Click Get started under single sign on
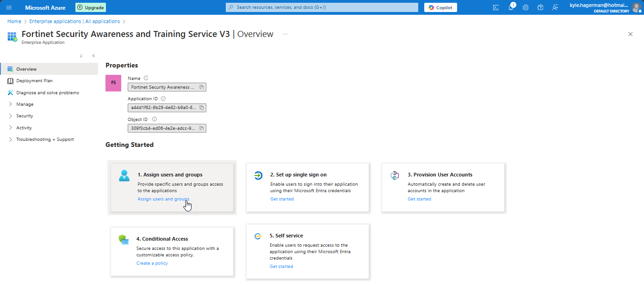 tap(282, 199)
